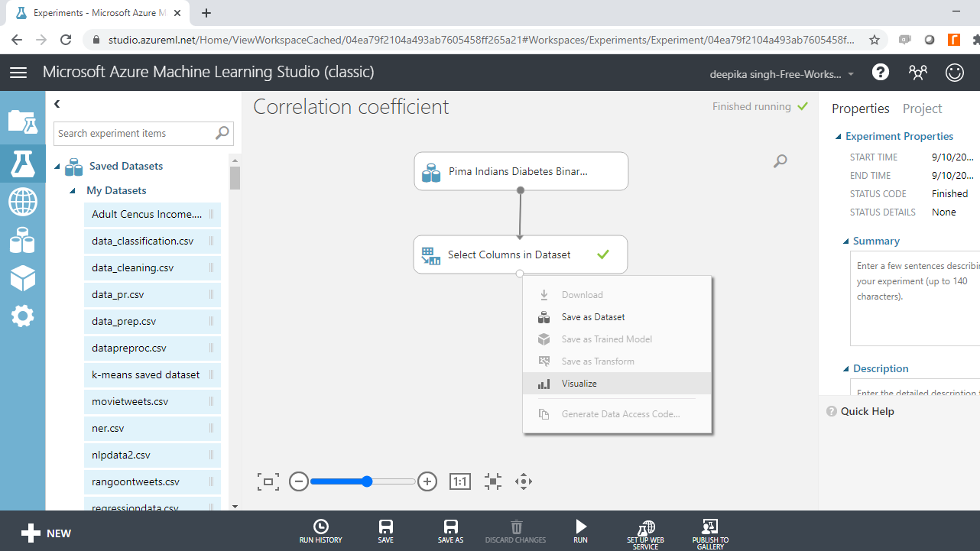
Task: Select movietweets.csv dataset
Action: [152, 402]
